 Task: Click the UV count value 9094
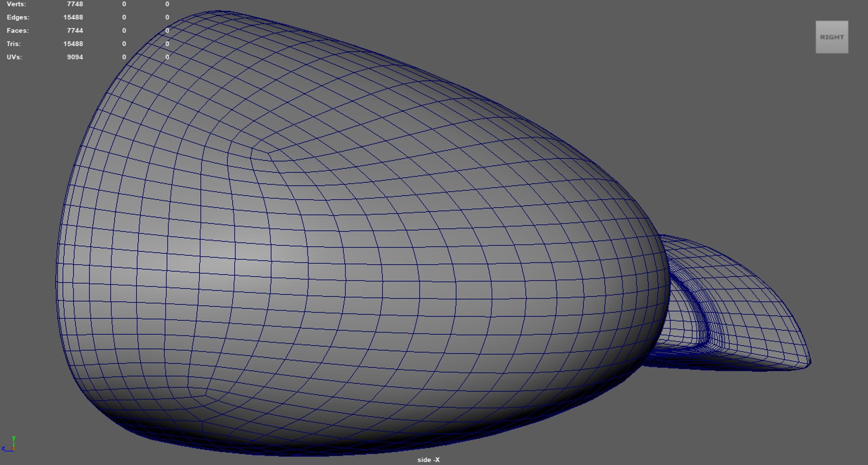[x=75, y=57]
